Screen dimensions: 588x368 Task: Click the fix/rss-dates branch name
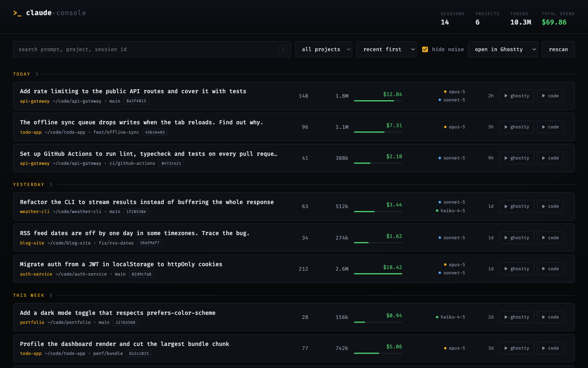coord(116,243)
